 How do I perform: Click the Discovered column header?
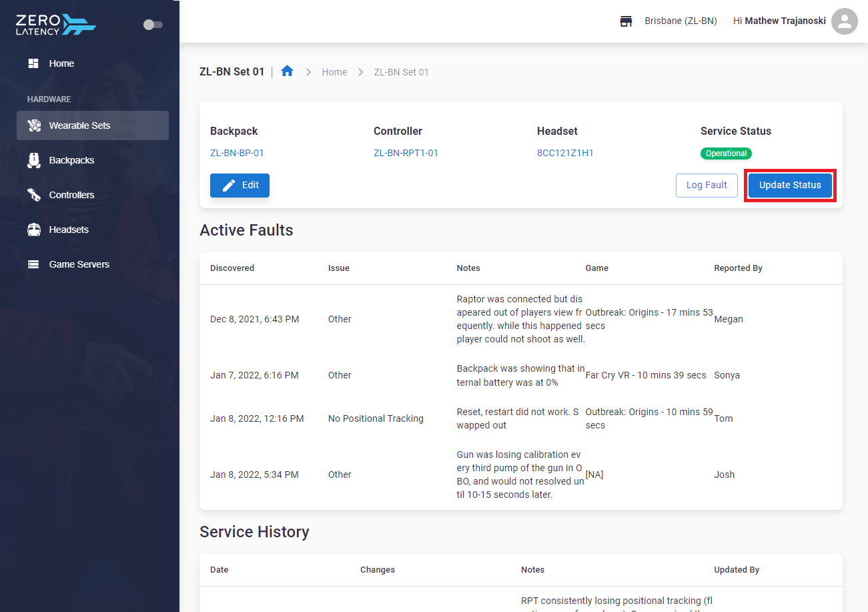click(232, 268)
